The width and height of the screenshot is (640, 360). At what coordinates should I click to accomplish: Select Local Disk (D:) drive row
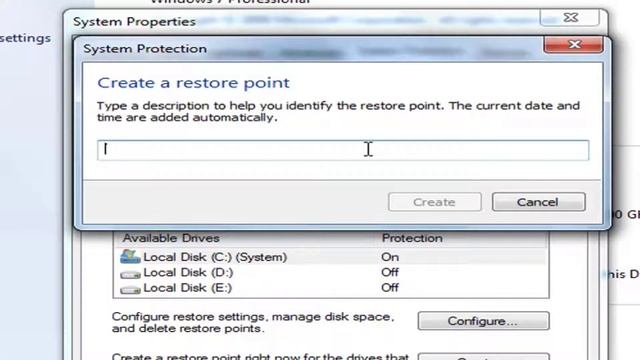point(331,273)
